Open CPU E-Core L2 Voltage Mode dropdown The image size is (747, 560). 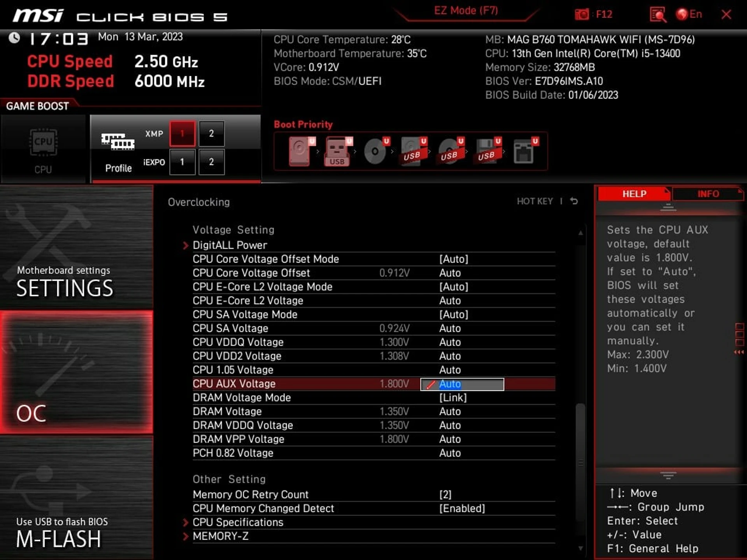pyautogui.click(x=454, y=287)
